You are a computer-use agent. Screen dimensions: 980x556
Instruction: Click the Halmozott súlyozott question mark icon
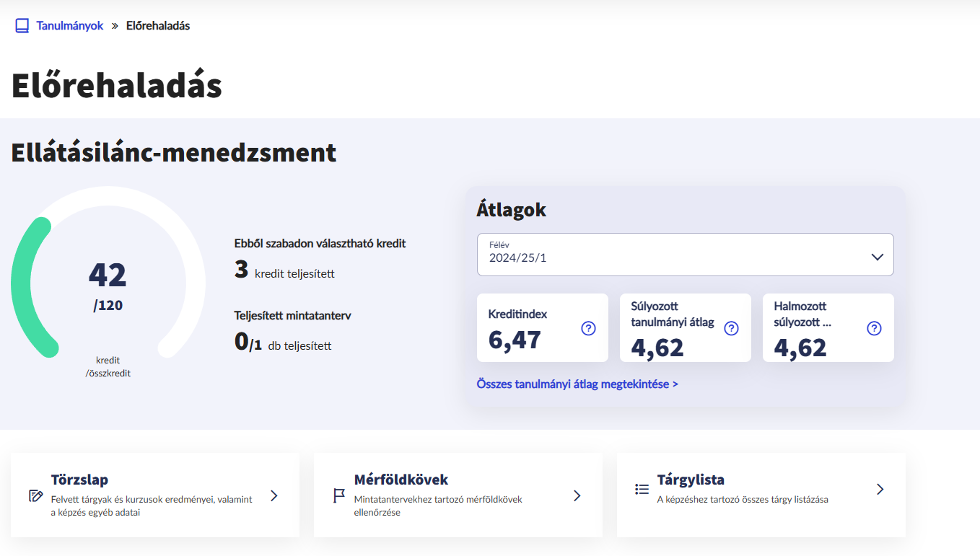click(874, 328)
